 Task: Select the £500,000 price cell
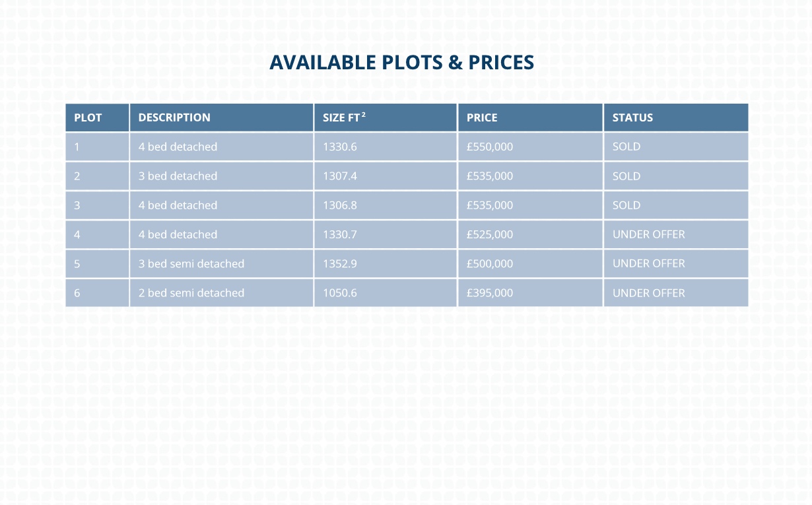pyautogui.click(x=530, y=263)
